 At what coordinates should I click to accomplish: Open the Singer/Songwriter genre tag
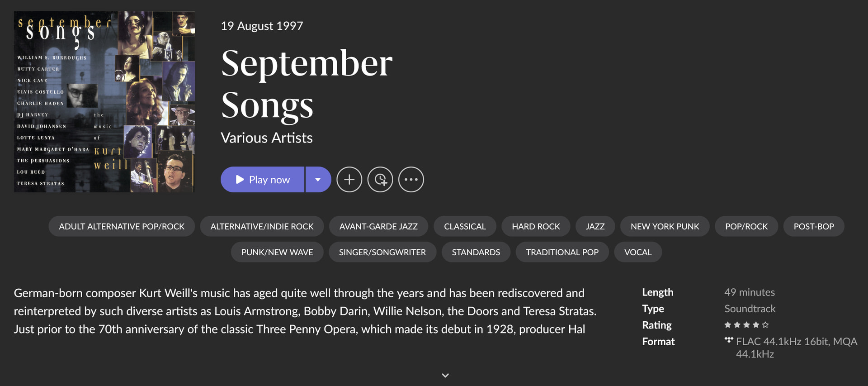(382, 252)
